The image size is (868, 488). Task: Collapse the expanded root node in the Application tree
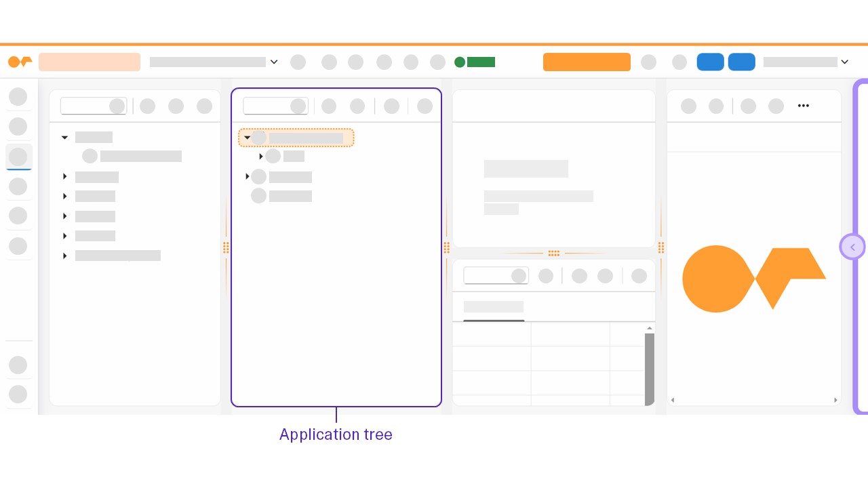248,138
